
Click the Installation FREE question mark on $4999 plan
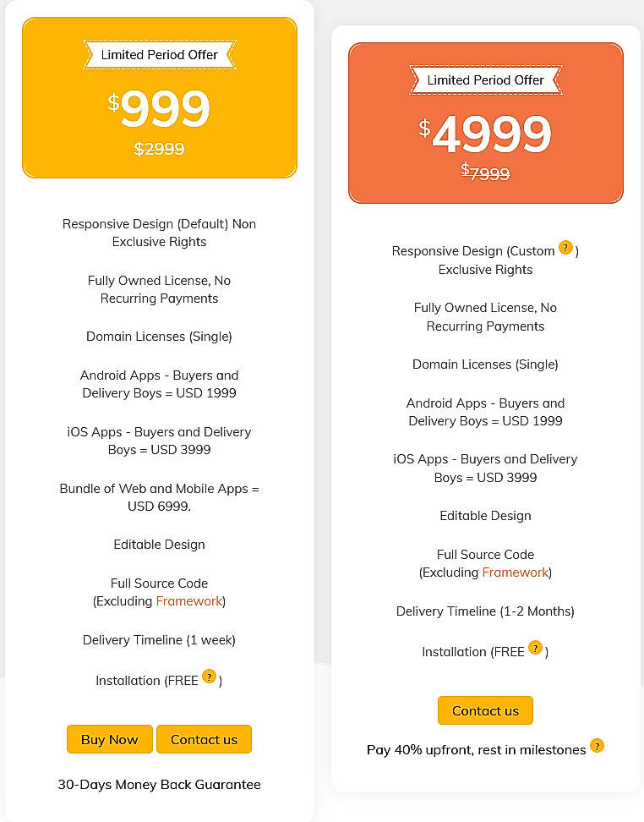(x=535, y=646)
